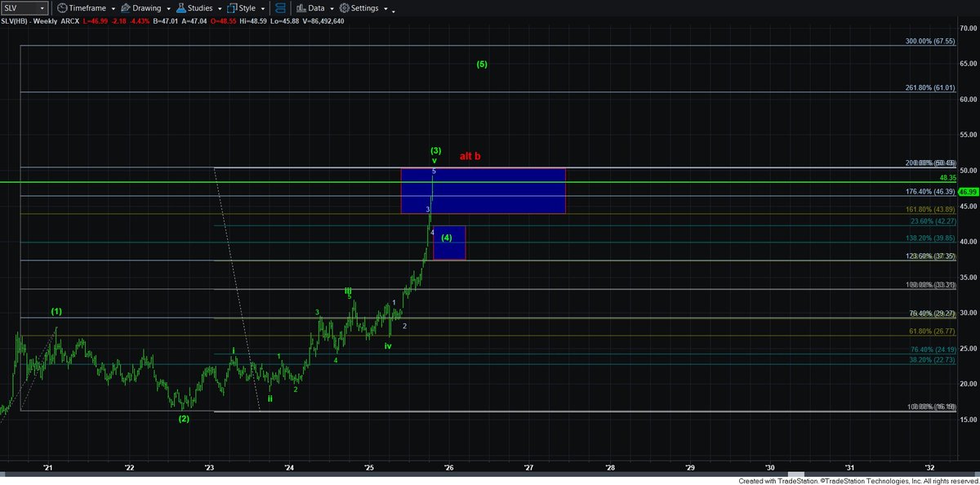Viewport: 980px width, 485px height.
Task: Select the green (5) wave label
Action: [x=482, y=64]
